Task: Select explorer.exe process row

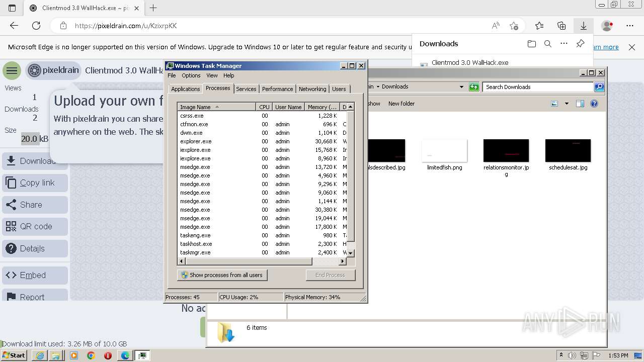Action: (262, 141)
